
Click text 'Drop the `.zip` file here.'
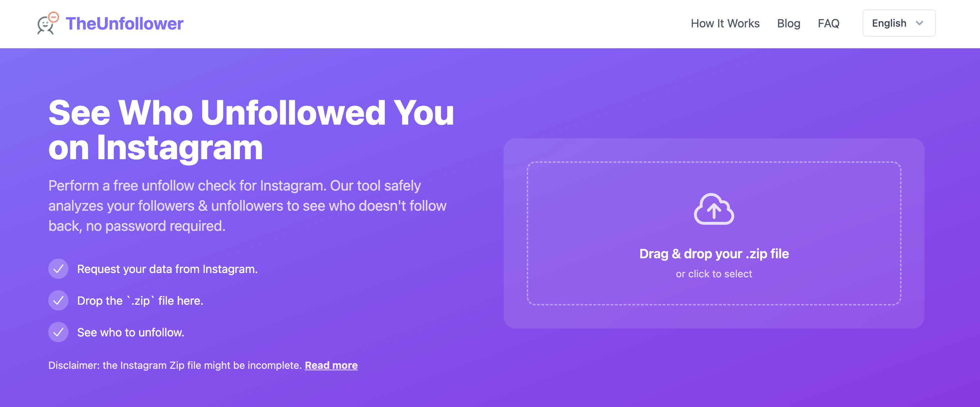[x=140, y=300]
